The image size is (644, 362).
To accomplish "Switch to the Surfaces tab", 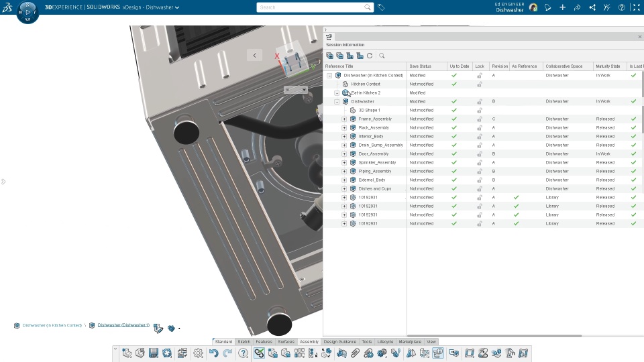I will 286,341.
